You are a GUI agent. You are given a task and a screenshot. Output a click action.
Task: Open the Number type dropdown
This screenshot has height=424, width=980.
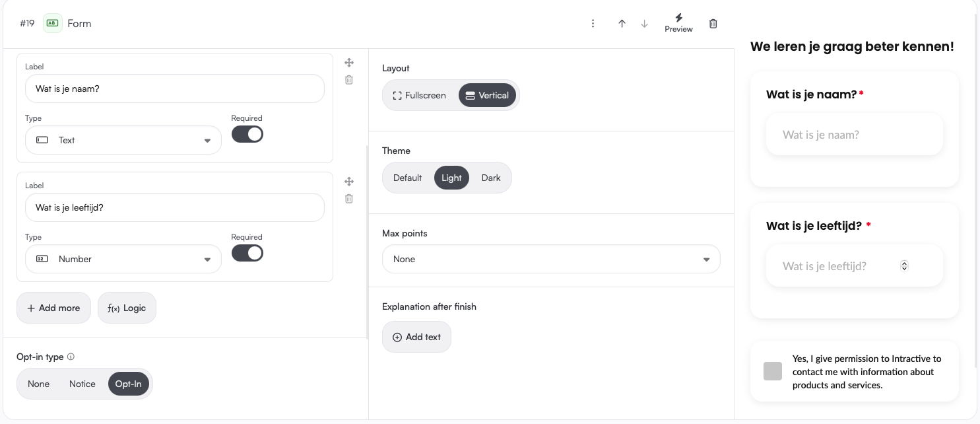(x=123, y=259)
